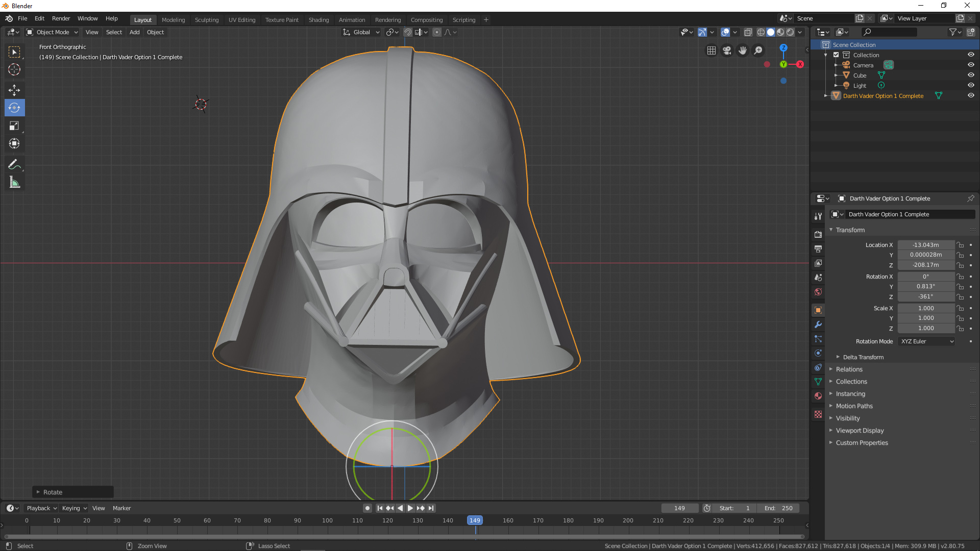980x551 pixels.
Task: Open the Physics properties tab
Action: point(818,353)
